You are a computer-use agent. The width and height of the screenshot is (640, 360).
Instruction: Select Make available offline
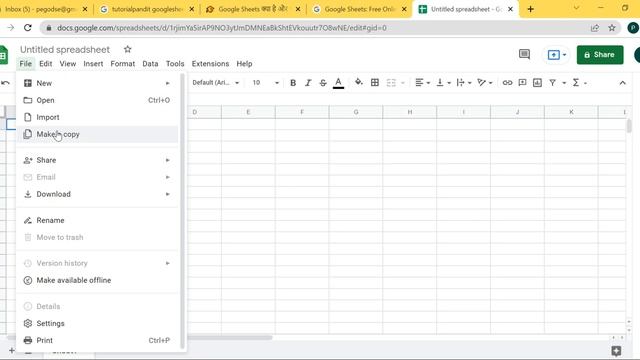(x=97, y=280)
